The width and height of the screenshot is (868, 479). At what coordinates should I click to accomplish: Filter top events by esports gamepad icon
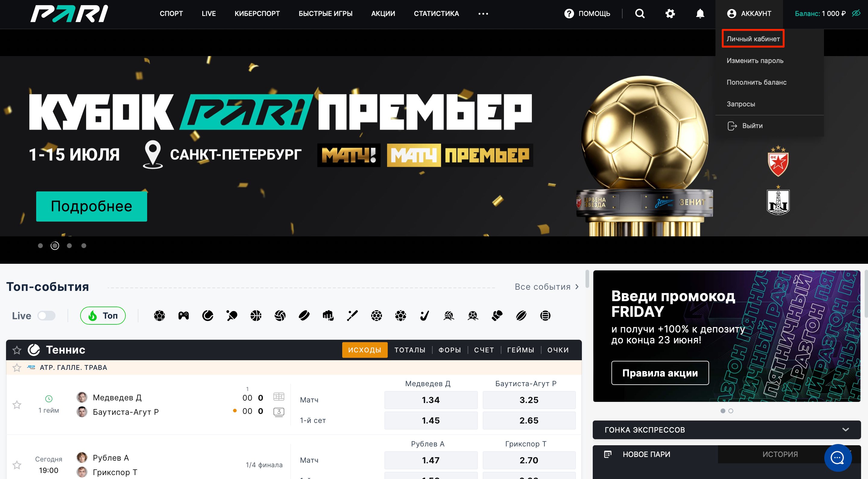pyautogui.click(x=183, y=316)
